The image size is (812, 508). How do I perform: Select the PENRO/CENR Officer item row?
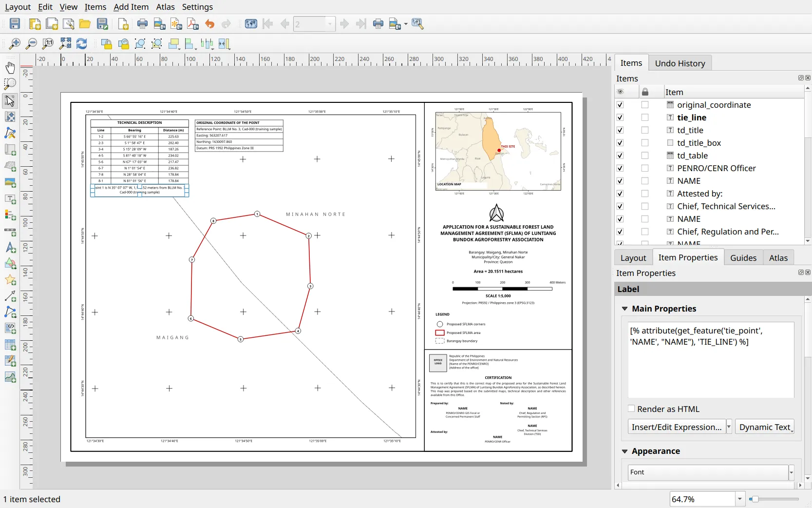[716, 168]
